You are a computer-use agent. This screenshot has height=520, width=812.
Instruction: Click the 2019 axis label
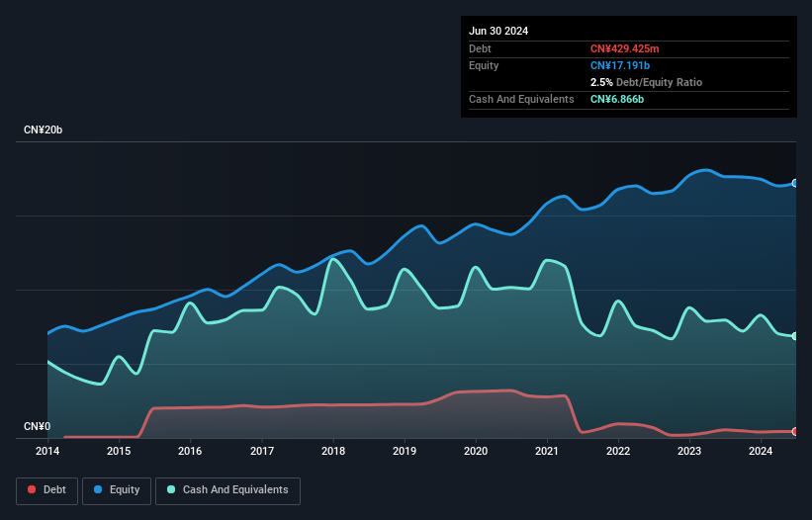pos(405,451)
